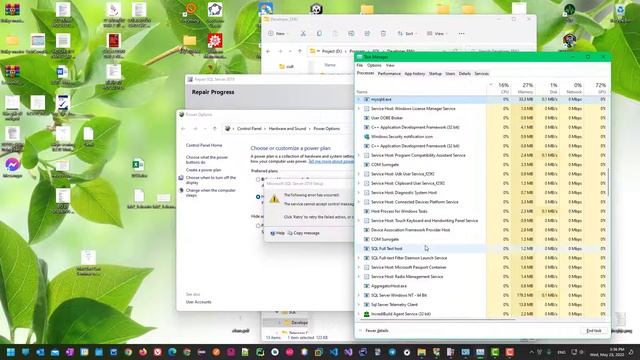Open the Services tab in Task Manager
640x360 pixels.
(x=481, y=74)
